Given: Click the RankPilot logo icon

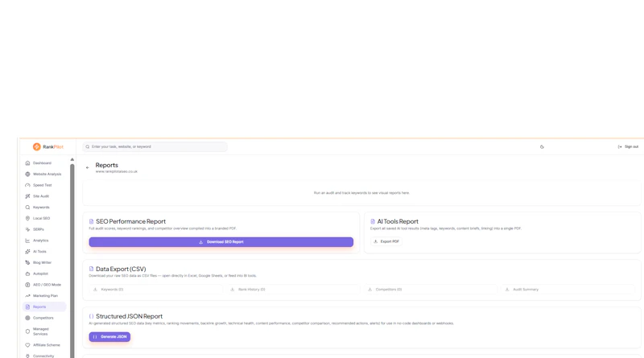Looking at the screenshot, I should 36,146.
